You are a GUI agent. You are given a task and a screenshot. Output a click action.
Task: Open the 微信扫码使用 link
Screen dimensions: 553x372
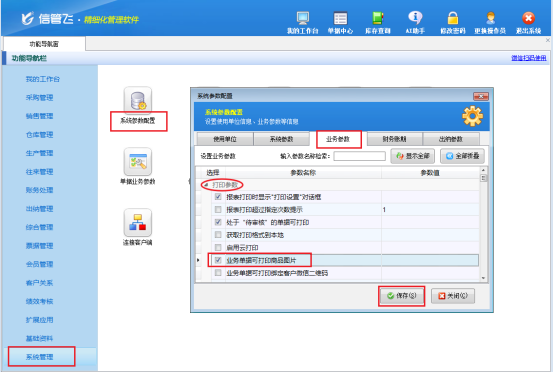click(x=529, y=58)
